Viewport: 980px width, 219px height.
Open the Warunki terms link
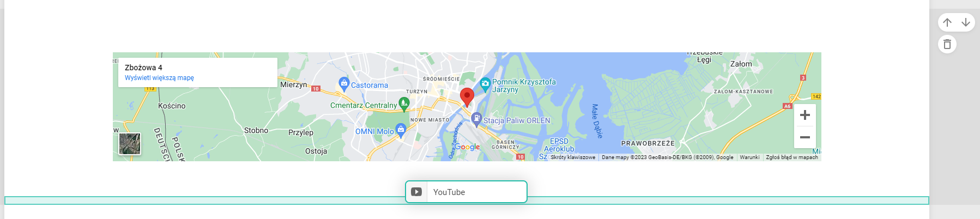(x=749, y=157)
